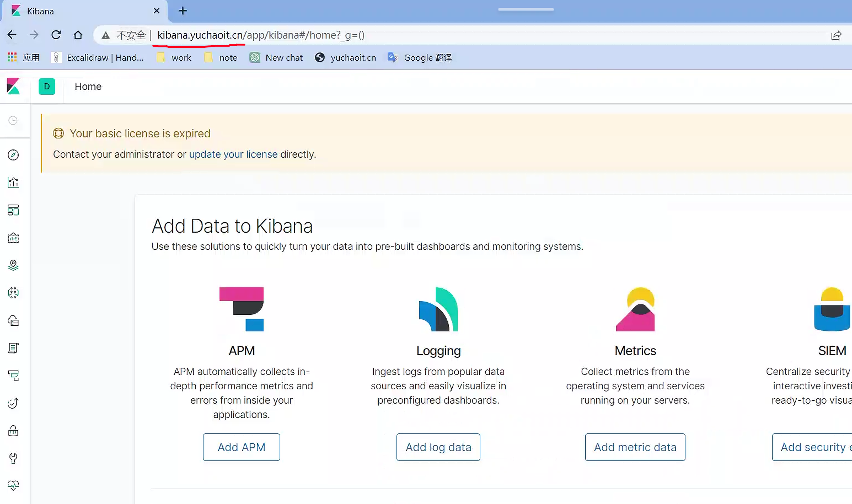Open the default space selector D

(47, 86)
